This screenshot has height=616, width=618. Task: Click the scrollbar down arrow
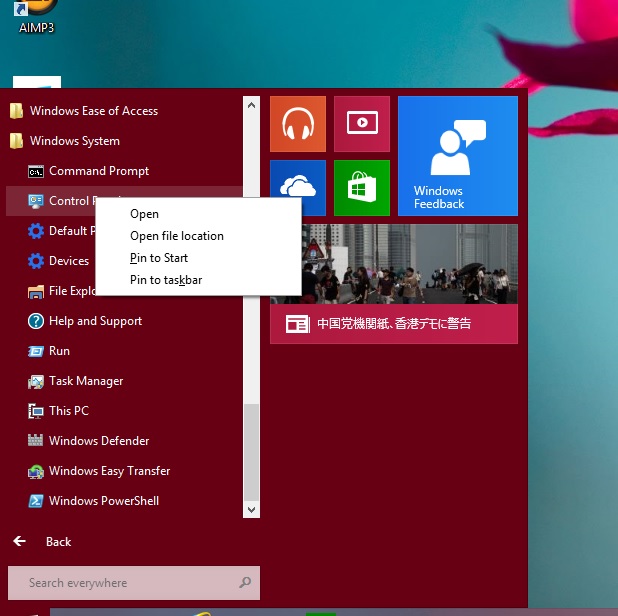(251, 509)
